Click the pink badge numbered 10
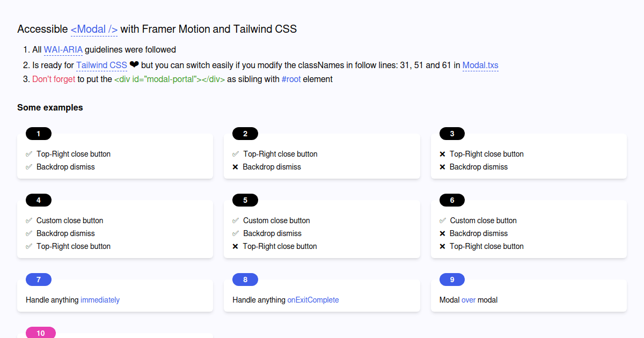 click(x=40, y=333)
